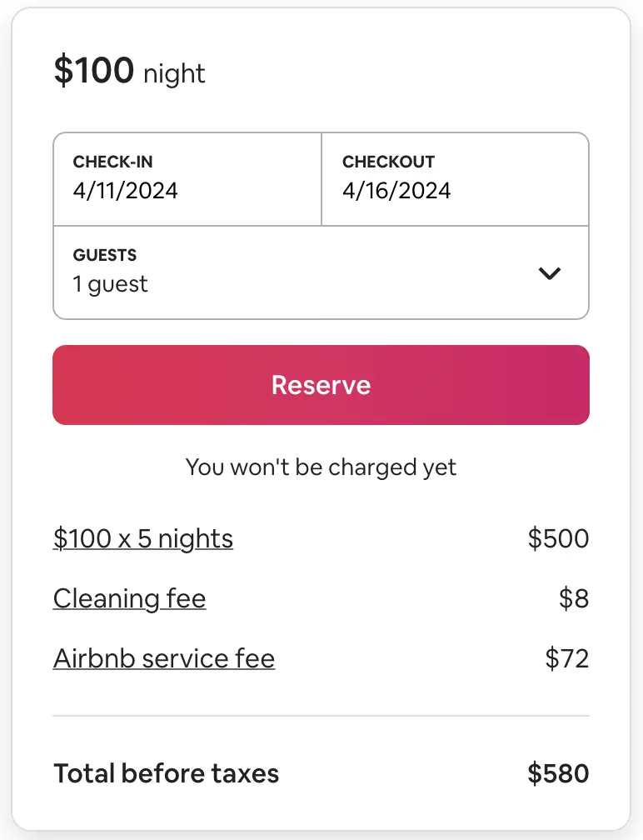Click the $8 cleaning fee amount
The height and width of the screenshot is (840, 643).
[574, 598]
